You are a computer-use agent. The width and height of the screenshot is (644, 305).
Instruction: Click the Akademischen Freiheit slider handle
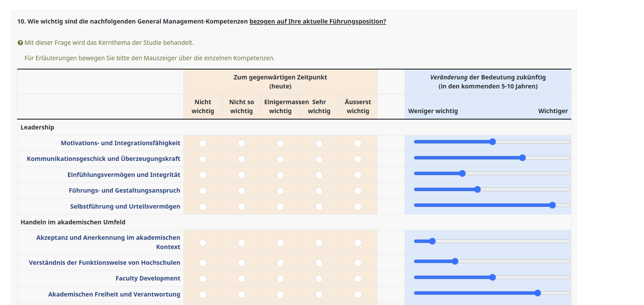(537, 293)
